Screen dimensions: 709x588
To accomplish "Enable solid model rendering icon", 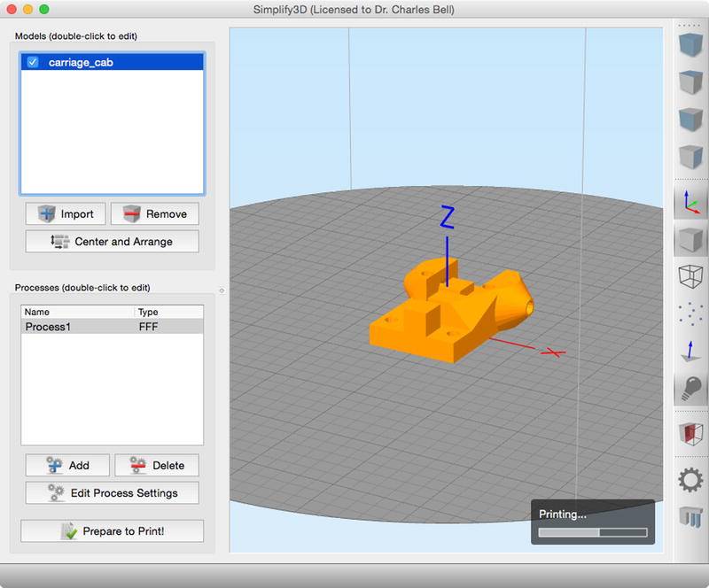I will click(x=691, y=239).
